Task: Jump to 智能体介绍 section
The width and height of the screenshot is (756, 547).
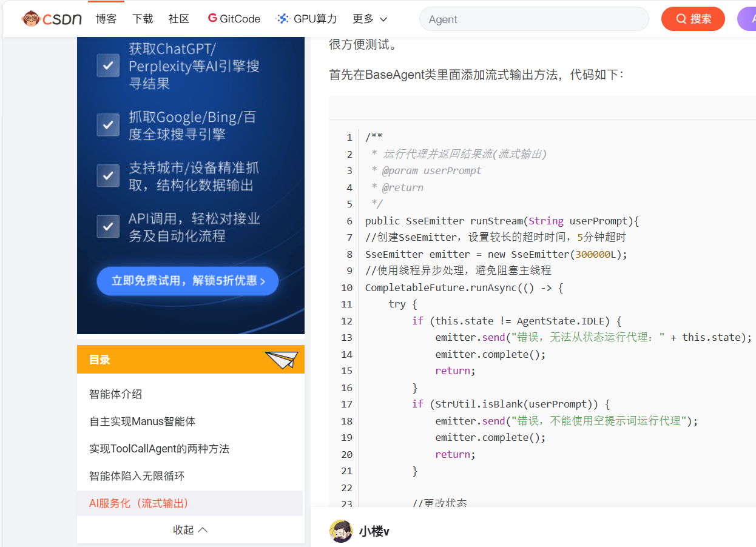Action: [x=115, y=394]
